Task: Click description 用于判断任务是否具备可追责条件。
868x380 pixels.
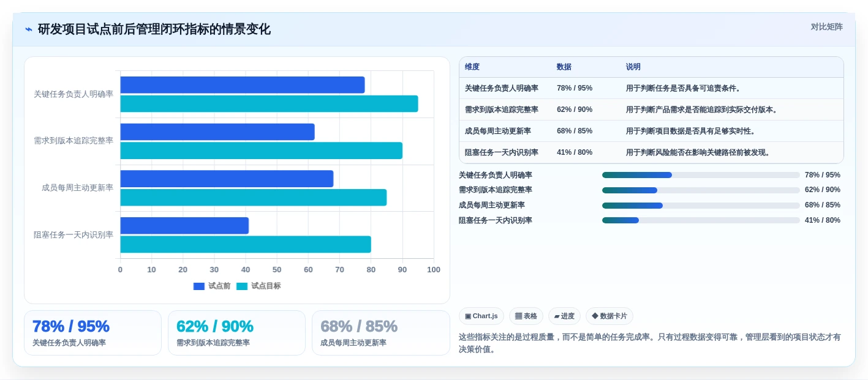Action: coord(685,88)
